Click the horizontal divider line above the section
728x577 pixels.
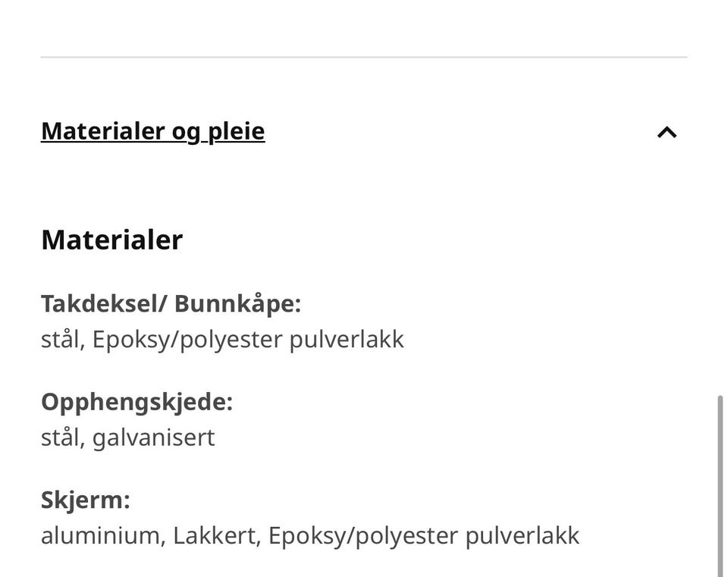[x=364, y=55]
